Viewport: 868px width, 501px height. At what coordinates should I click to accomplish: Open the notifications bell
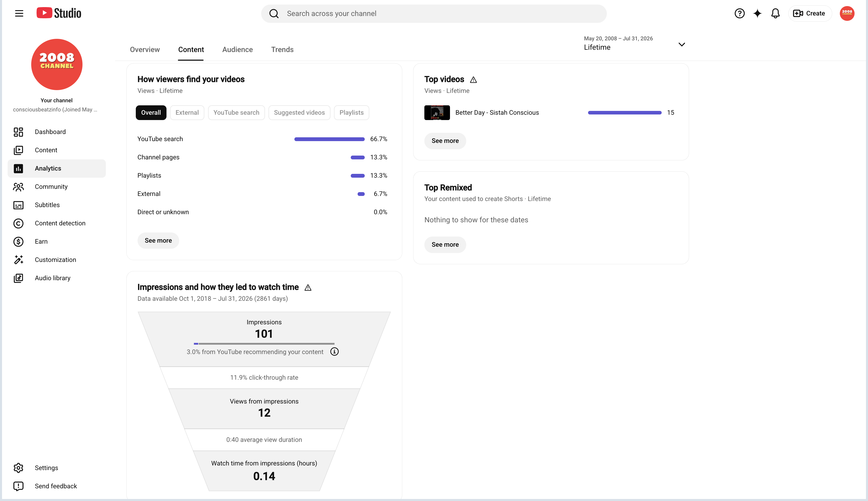[775, 13]
